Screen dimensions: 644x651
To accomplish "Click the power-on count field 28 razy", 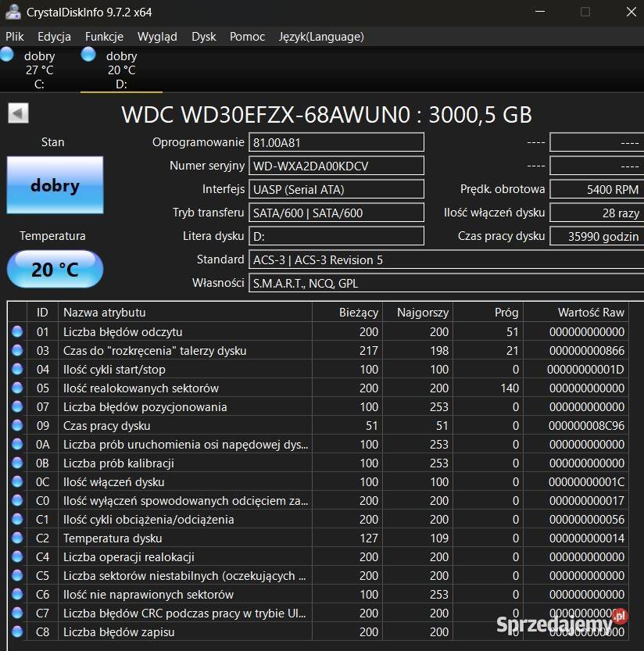I will tap(596, 213).
